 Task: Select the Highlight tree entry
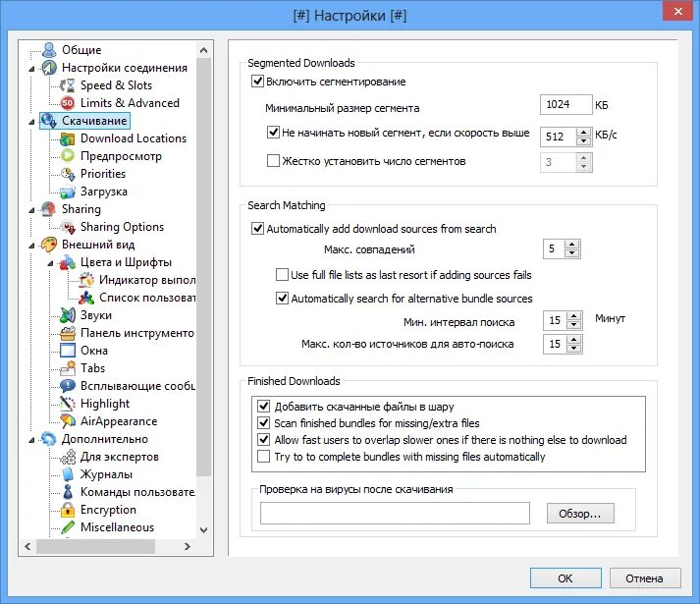coord(105,404)
